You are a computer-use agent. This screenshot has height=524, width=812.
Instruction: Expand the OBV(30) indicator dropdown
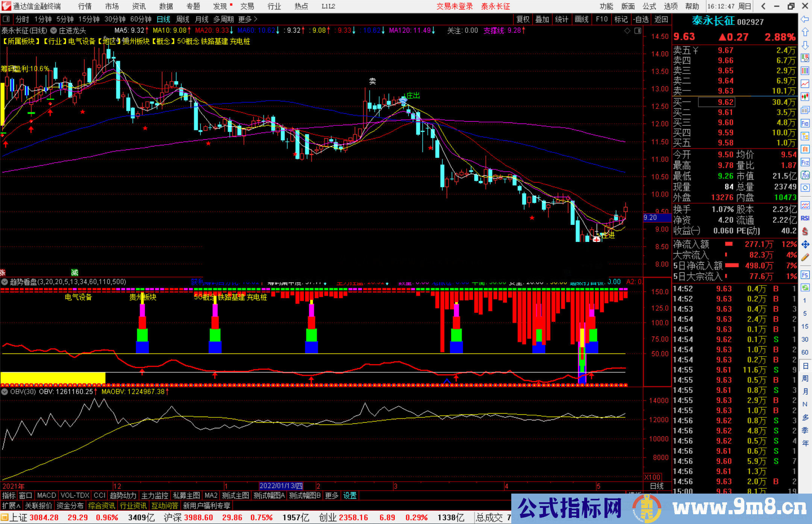pos(5,391)
